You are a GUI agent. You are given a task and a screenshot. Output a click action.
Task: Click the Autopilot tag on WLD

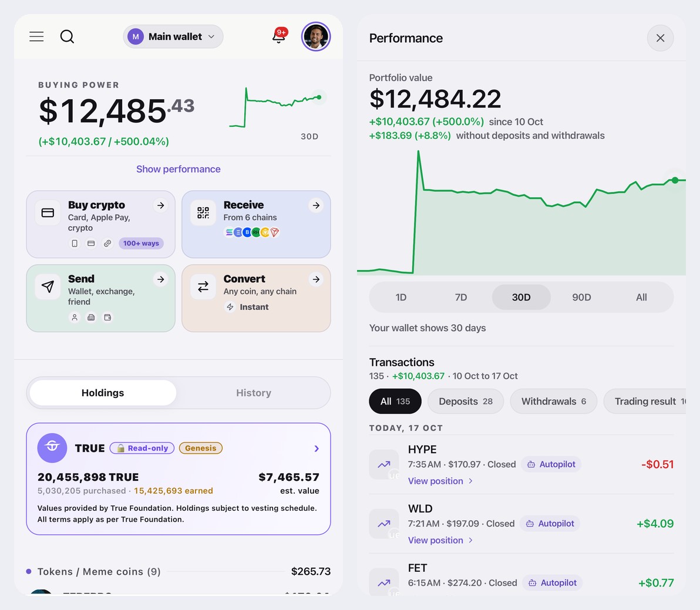tap(550, 524)
